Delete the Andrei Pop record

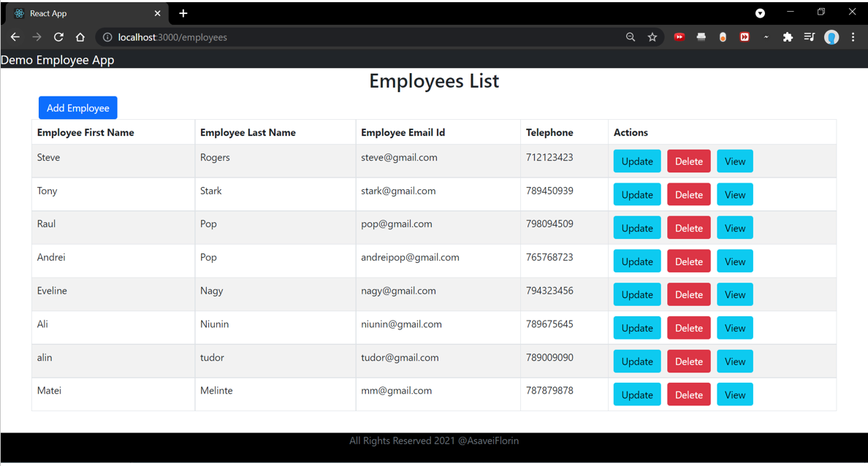click(x=689, y=261)
